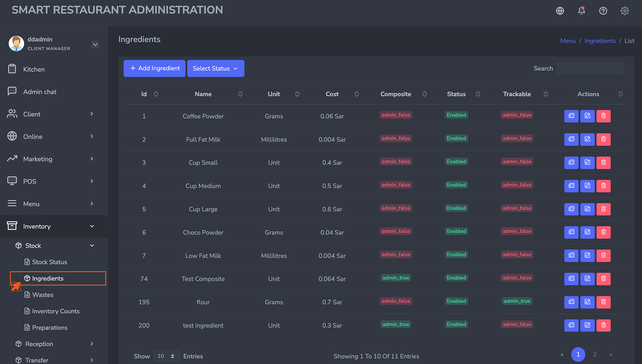Click the globe language icon
The image size is (642, 364).
560,11
